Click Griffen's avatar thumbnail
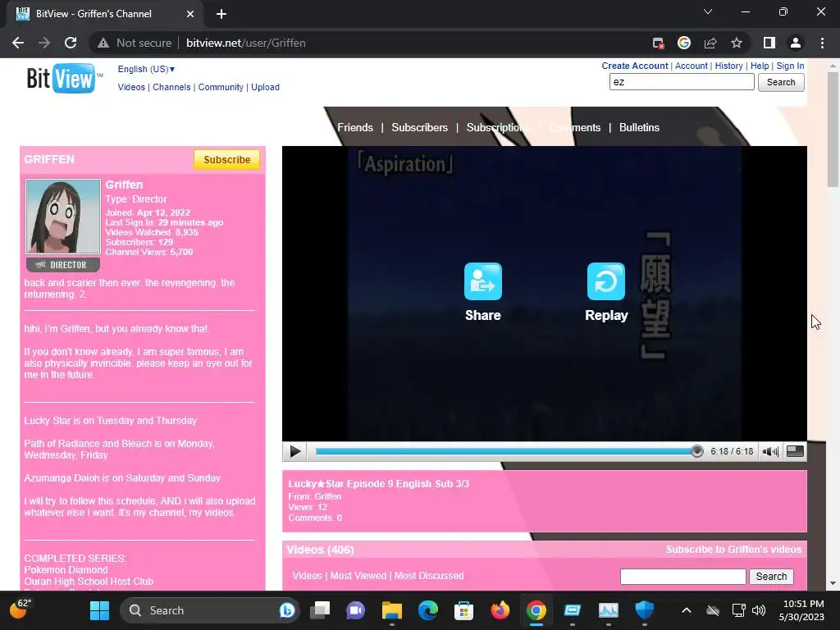The height and width of the screenshot is (630, 840). [62, 217]
